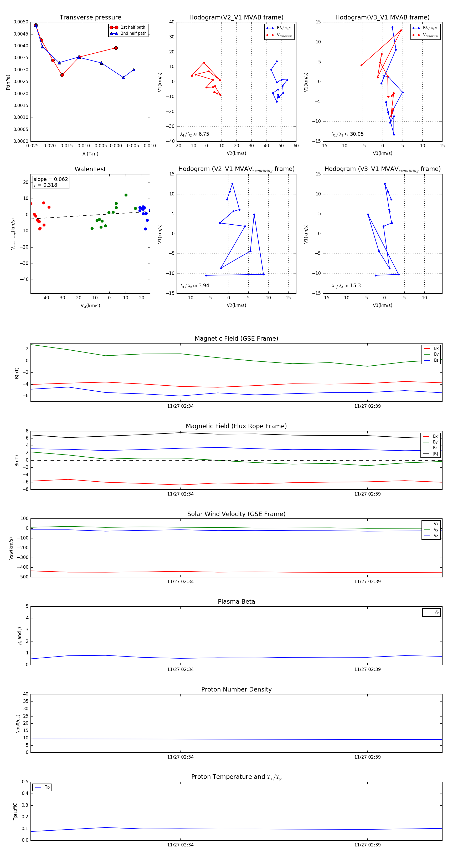Click the '2nd half path' legend entry
Screen dimensions: 473x868
pyautogui.click(x=128, y=33)
